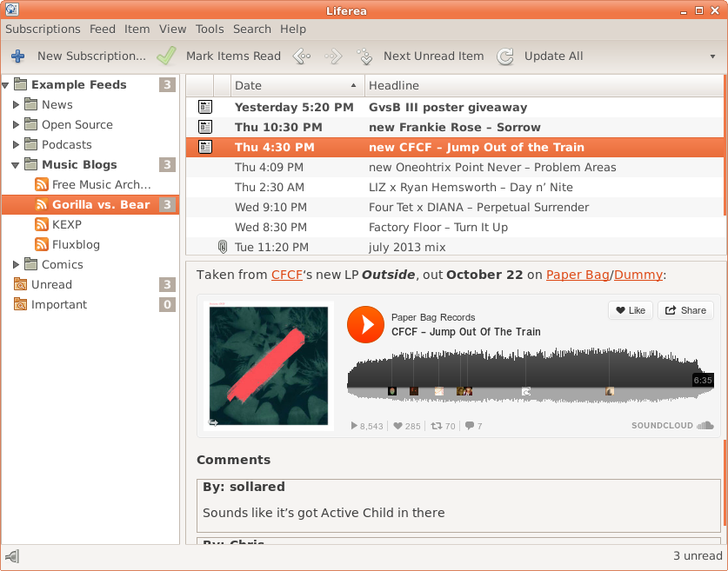Click the Share button on SoundCloud widget
The width and height of the screenshot is (728, 571).
[x=685, y=310]
